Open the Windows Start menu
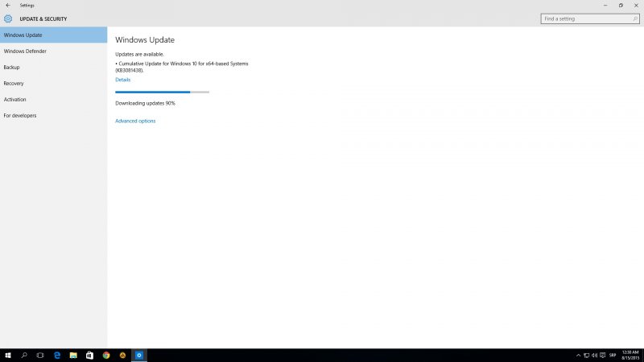 point(8,356)
